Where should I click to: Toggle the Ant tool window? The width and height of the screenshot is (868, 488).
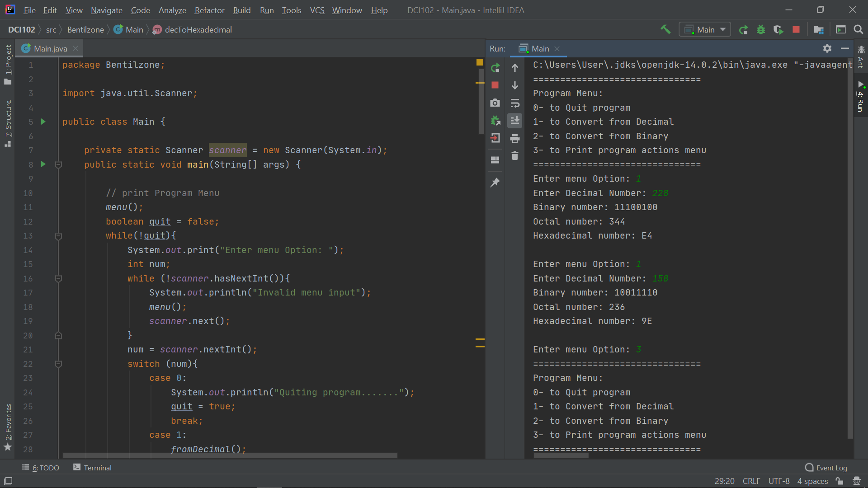(x=861, y=56)
